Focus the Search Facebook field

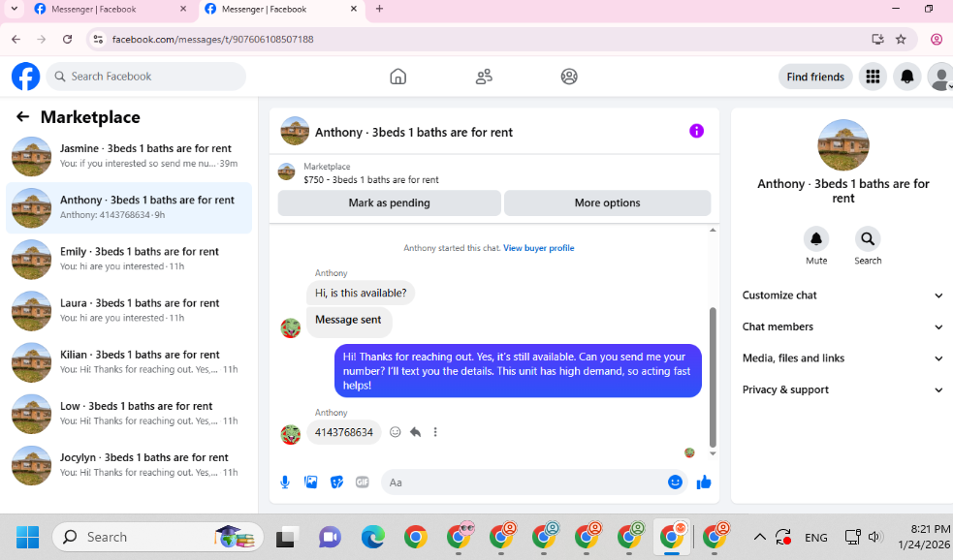coord(145,77)
